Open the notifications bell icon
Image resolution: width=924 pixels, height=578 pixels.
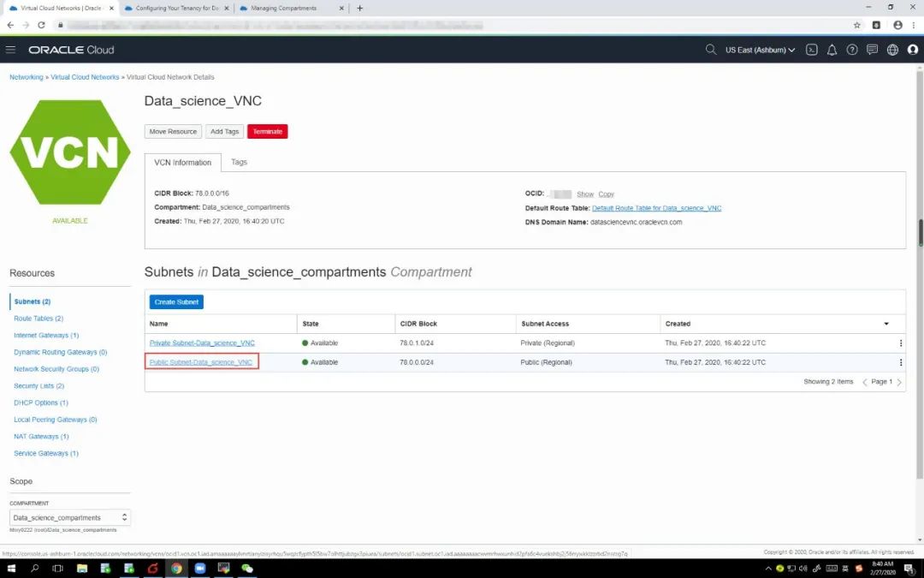tap(832, 50)
